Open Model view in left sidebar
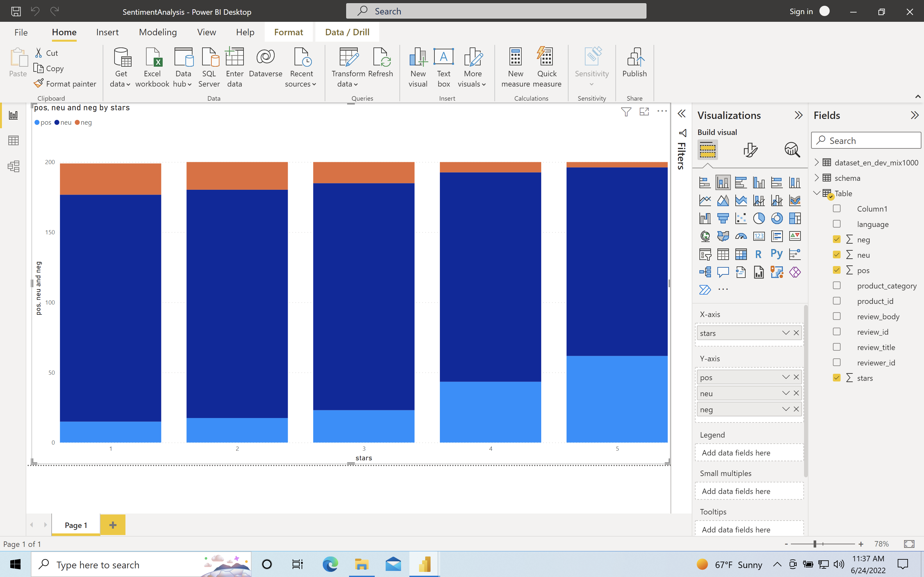 (x=13, y=166)
